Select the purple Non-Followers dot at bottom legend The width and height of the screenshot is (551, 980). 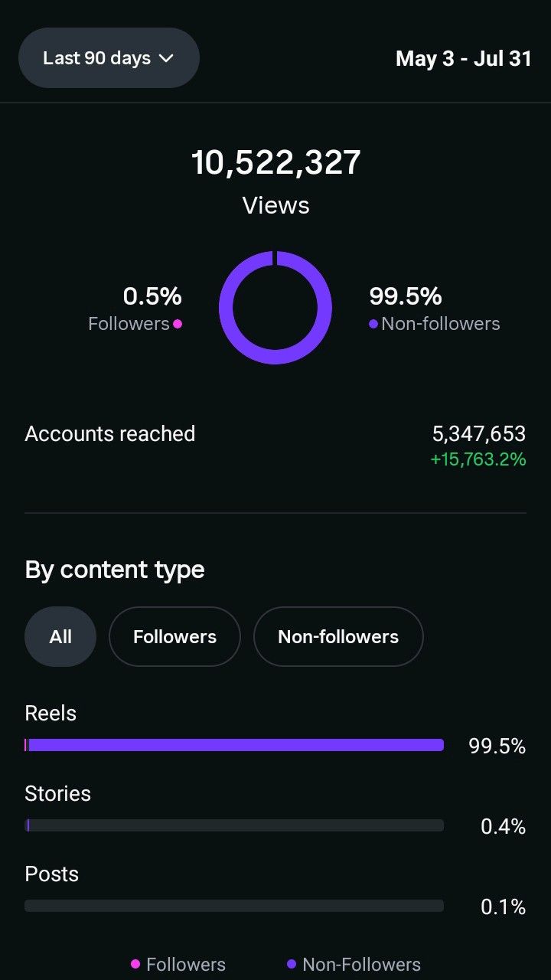[292, 964]
